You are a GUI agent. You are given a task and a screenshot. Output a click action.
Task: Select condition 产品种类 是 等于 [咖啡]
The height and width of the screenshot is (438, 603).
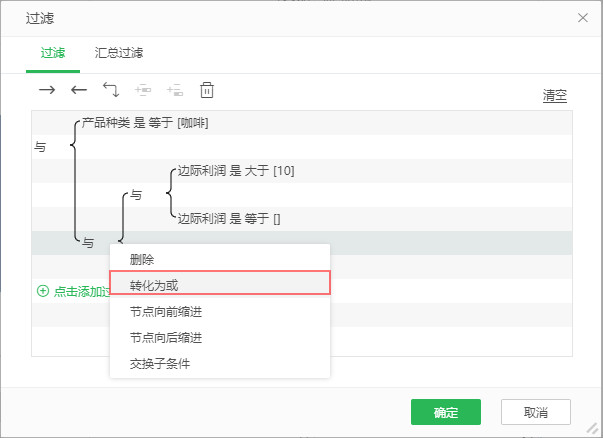click(145, 123)
